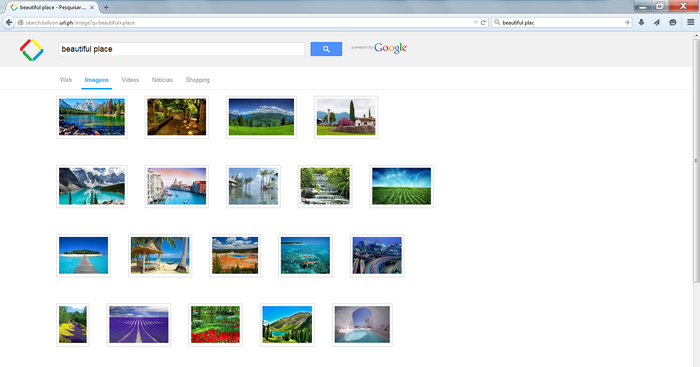Click the browser search box with 'beautiful plac'
Screen dimensions: 700x367
pyautogui.click(x=562, y=22)
